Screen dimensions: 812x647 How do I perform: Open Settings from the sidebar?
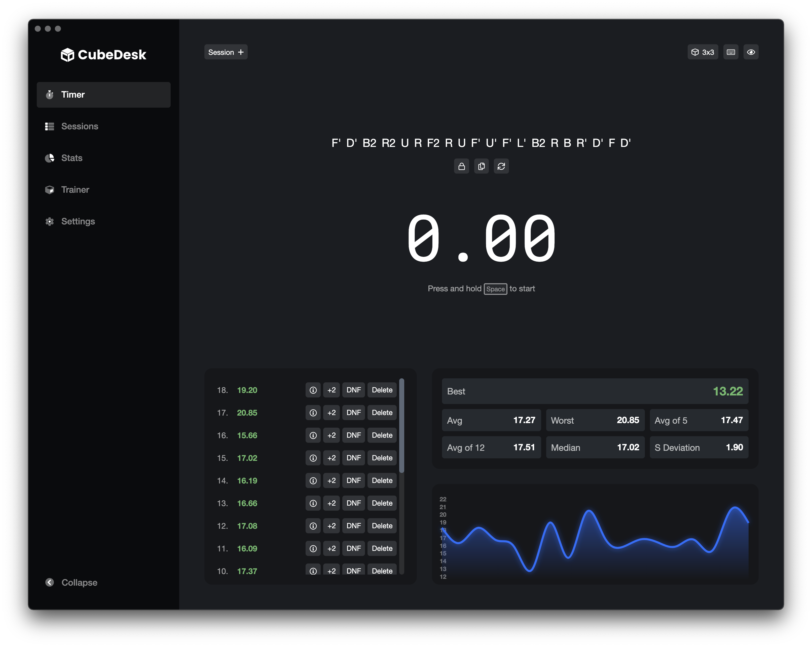[x=78, y=221]
